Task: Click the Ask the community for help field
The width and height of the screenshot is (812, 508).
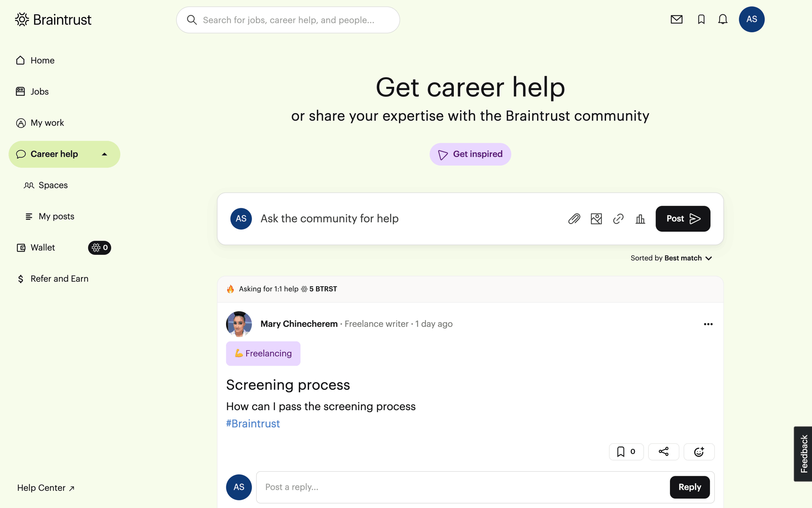Action: [x=329, y=219]
